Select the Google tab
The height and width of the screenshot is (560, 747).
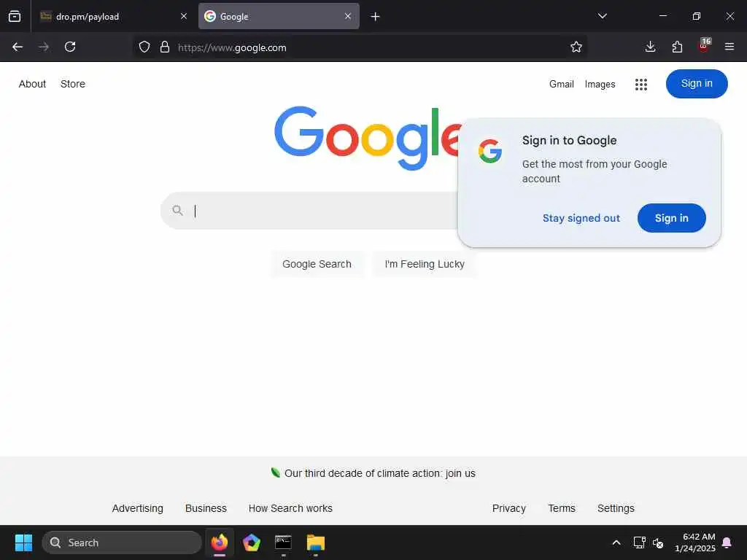click(279, 16)
